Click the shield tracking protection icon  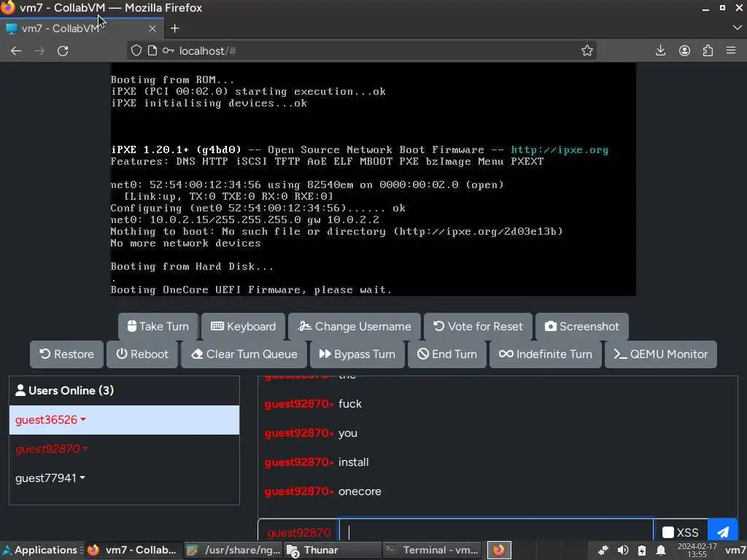coord(136,50)
